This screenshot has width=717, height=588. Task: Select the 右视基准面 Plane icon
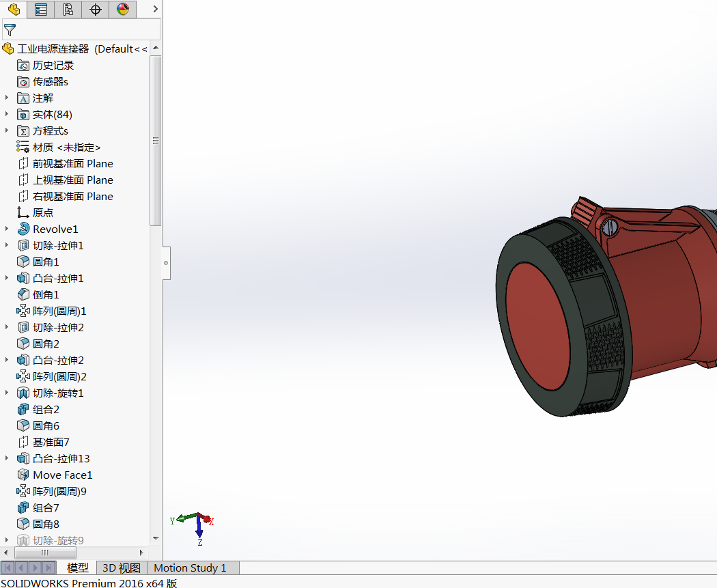pos(23,196)
